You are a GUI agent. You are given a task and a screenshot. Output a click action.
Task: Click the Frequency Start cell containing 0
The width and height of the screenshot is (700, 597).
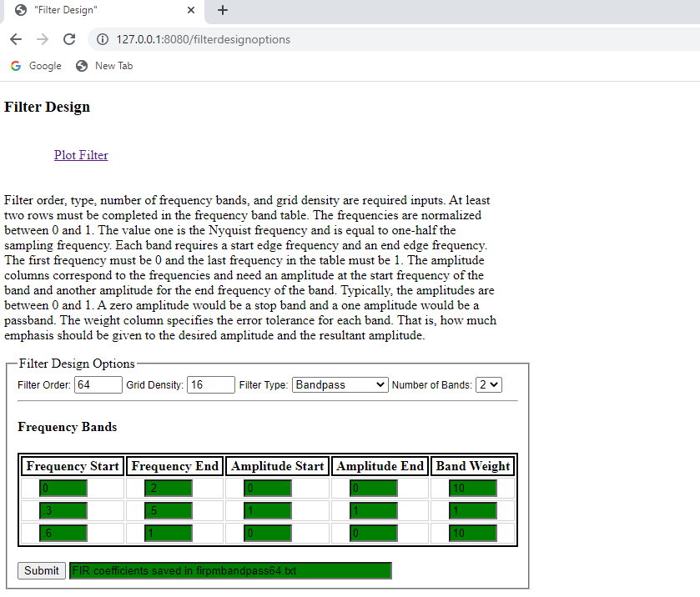(62, 487)
